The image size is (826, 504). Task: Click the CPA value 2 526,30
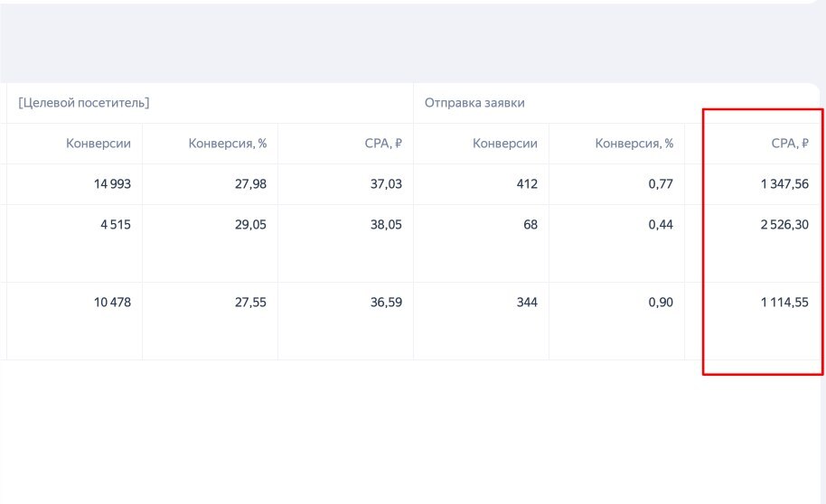784,225
